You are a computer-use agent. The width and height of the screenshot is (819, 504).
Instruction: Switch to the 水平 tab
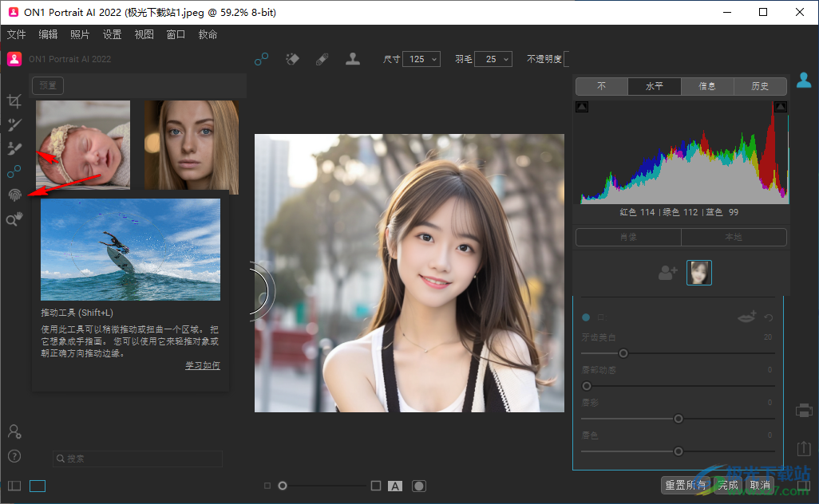tap(655, 86)
